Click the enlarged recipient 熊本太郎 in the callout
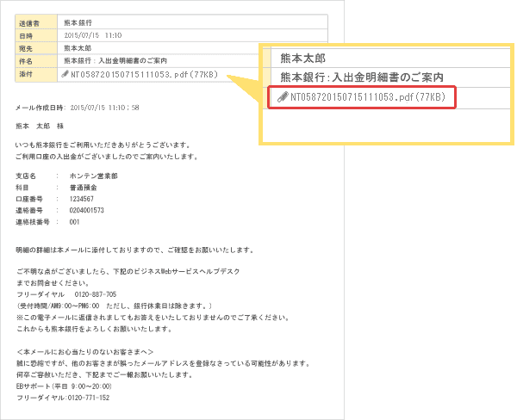 302,59
